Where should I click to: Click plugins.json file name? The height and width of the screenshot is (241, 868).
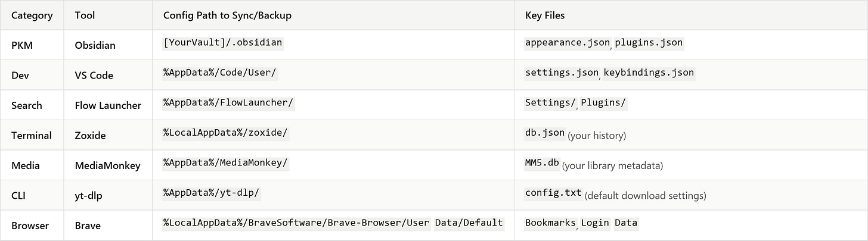point(649,43)
